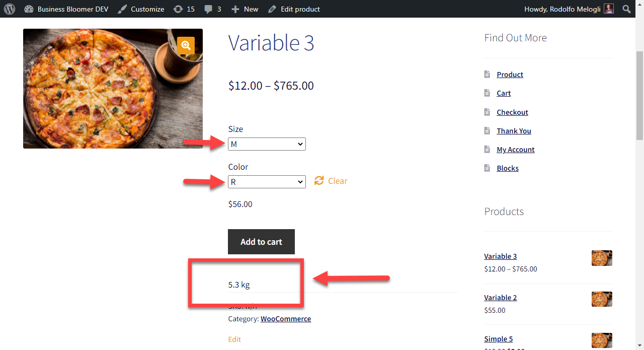
Task: Open the Size dropdown showing M
Action: (267, 144)
